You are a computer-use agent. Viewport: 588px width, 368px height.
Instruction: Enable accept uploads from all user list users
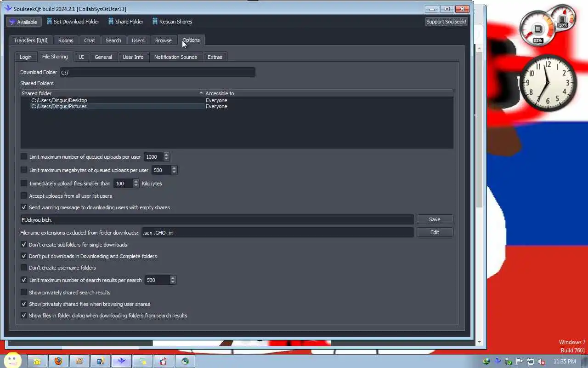(x=24, y=196)
